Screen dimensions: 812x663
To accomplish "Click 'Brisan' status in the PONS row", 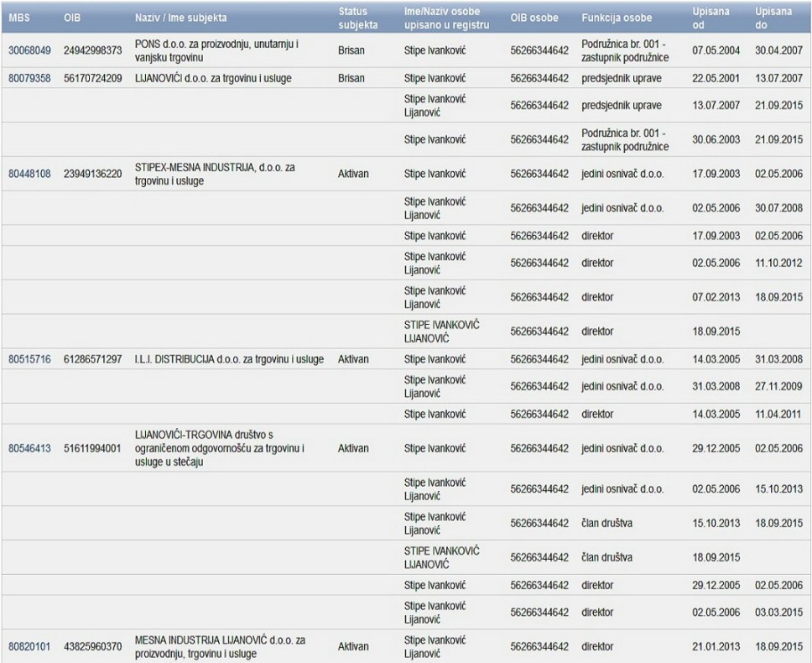I will 351,50.
